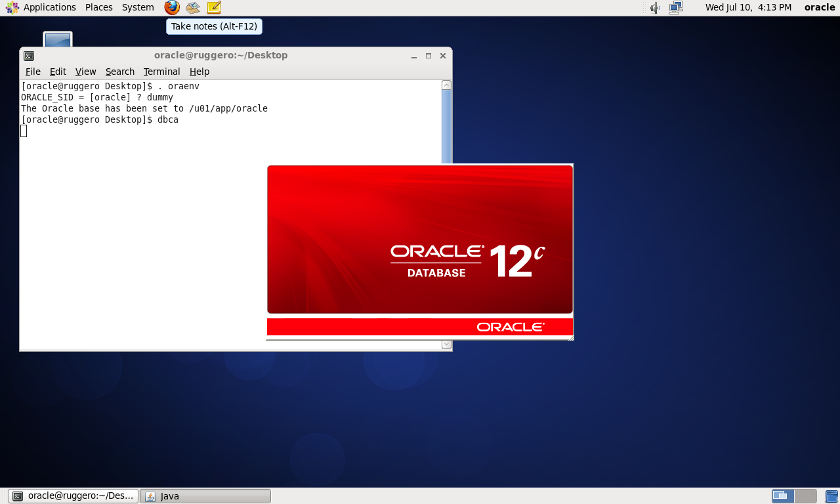
Task: Open the Trash icon in the bottom panel
Action: [831, 496]
